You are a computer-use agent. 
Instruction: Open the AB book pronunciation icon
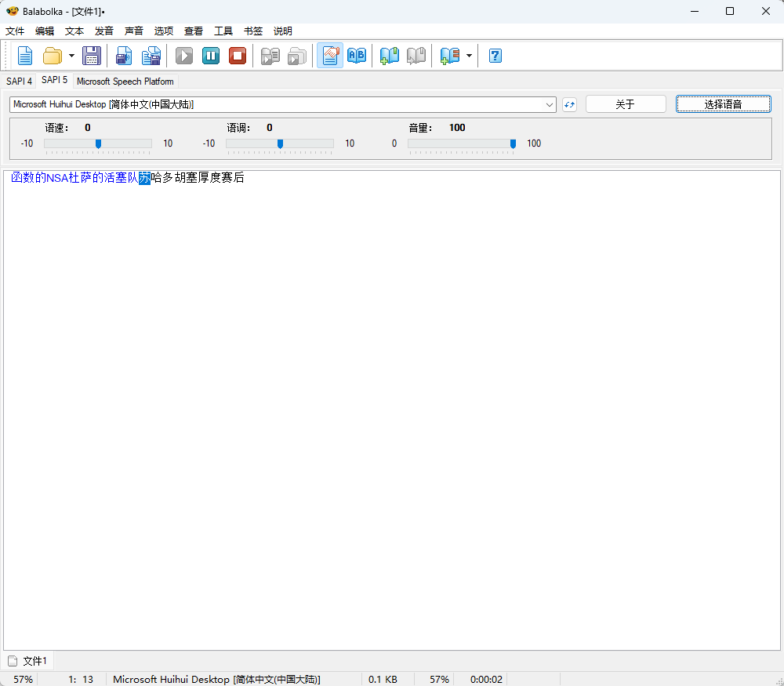357,56
